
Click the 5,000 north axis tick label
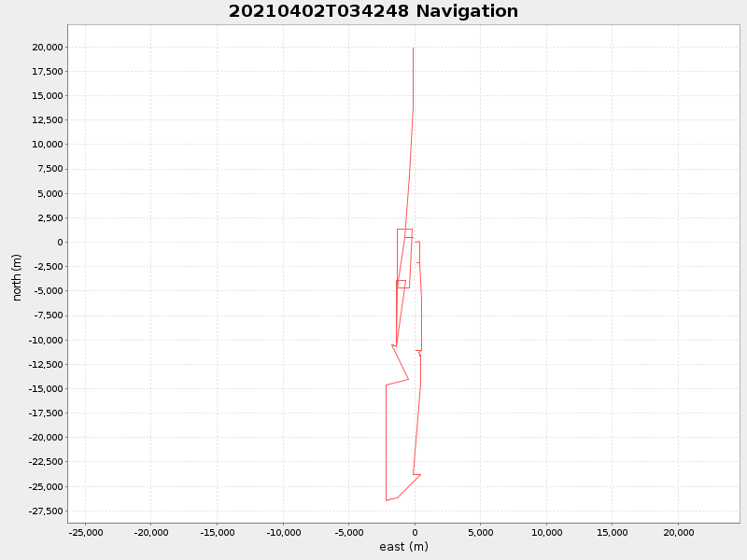coord(49,194)
